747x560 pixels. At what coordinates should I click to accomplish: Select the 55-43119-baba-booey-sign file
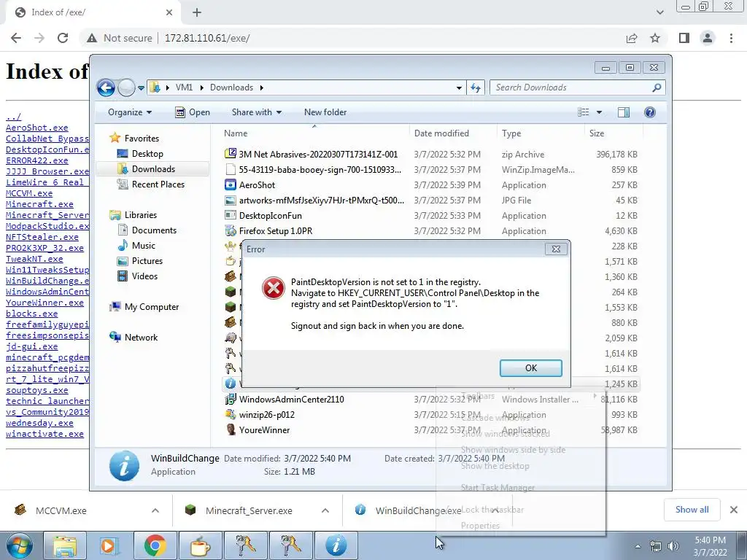[320, 169]
